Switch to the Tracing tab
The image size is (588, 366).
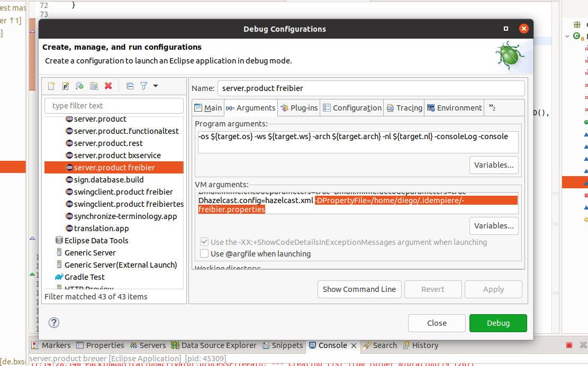[x=404, y=107]
